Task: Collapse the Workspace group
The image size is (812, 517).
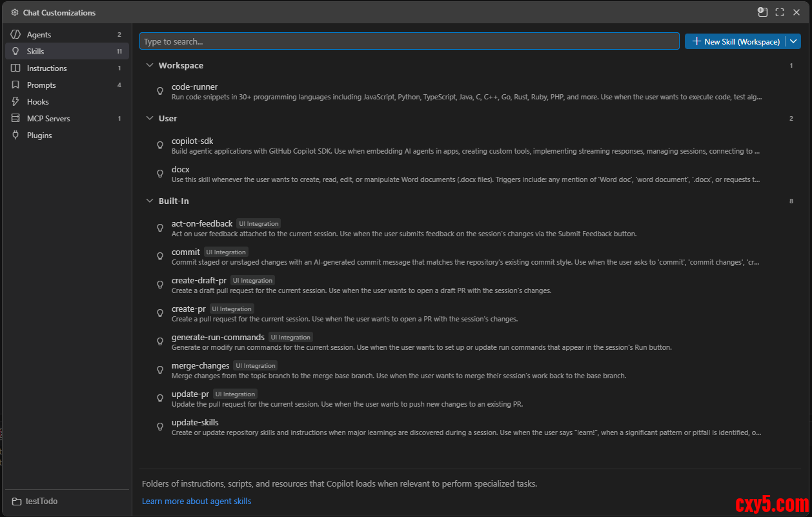Action: pyautogui.click(x=150, y=65)
